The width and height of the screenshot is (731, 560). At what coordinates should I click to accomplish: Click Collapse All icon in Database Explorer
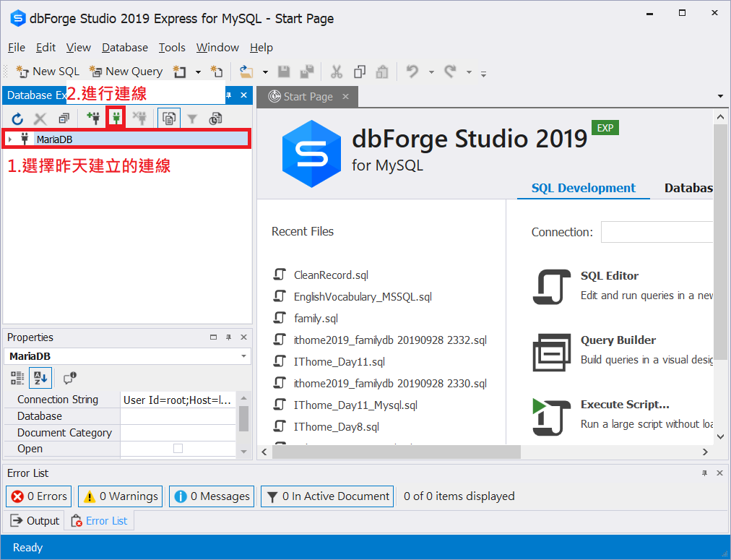[64, 119]
